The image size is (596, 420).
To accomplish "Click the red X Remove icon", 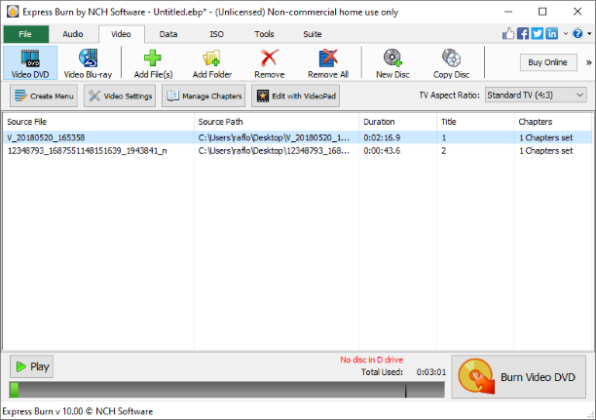I will (x=269, y=58).
